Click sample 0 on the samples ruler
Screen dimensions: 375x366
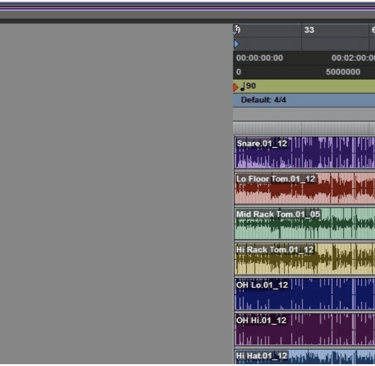click(x=238, y=72)
